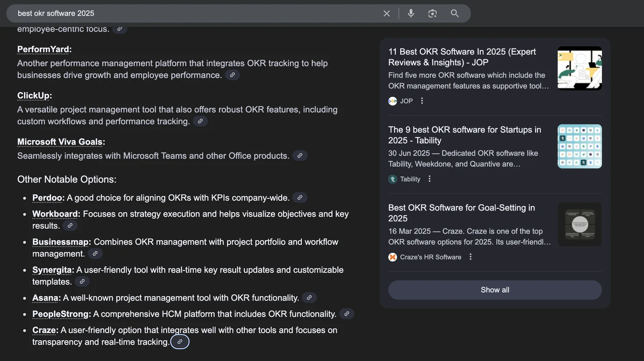Open source link icon after Asana line
The image size is (644, 361).
click(309, 298)
